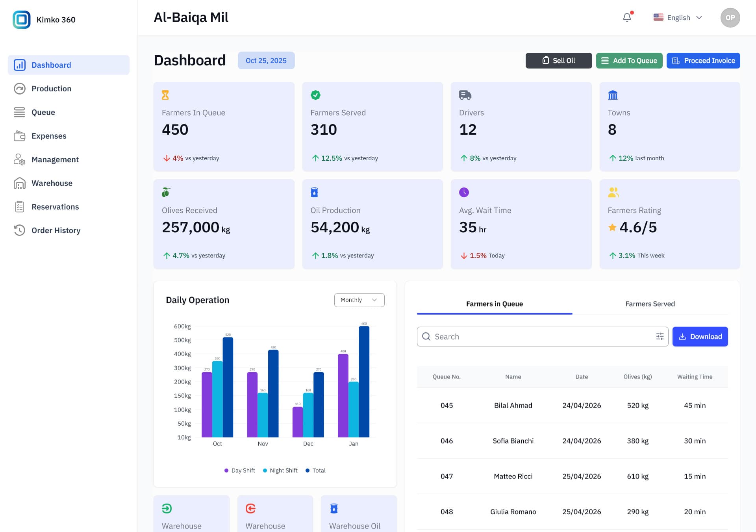This screenshot has width=756, height=532.
Task: Click the Dashboard bar-chart sidebar icon
Action: click(20, 65)
